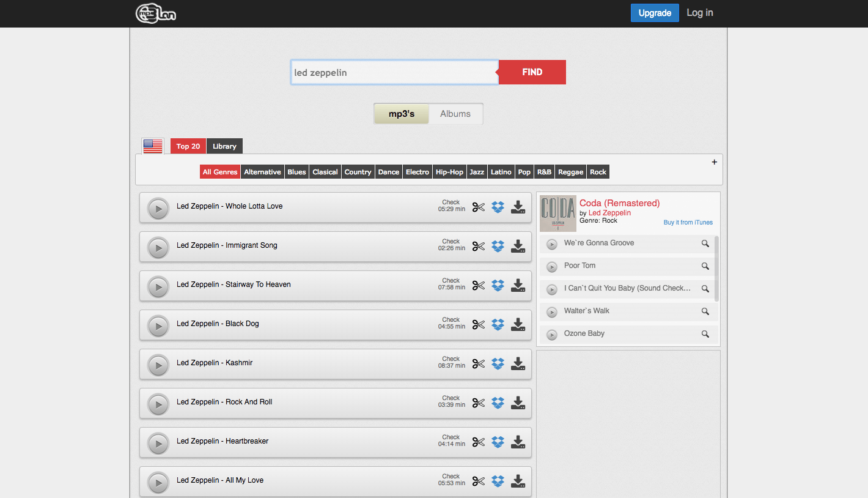Play Led Zeppelin - Rock And Roll

[158, 404]
